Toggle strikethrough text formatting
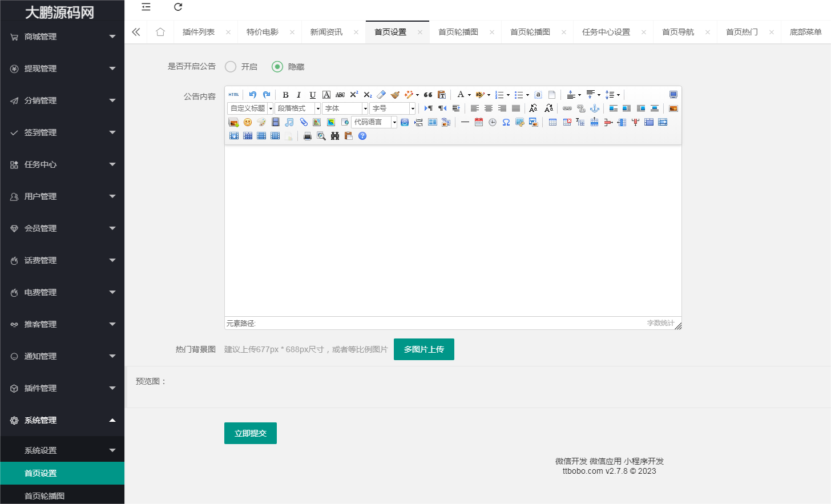The height and width of the screenshot is (504, 831). click(x=340, y=94)
